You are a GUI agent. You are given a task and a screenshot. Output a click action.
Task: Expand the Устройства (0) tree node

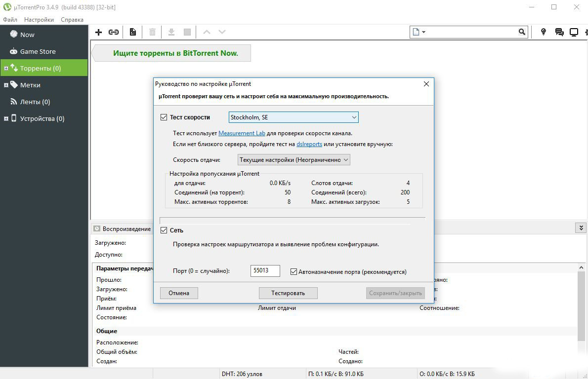pyautogui.click(x=6, y=119)
